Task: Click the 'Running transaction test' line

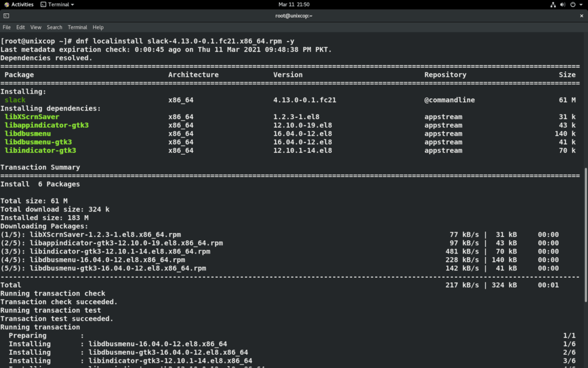Action: point(51,310)
